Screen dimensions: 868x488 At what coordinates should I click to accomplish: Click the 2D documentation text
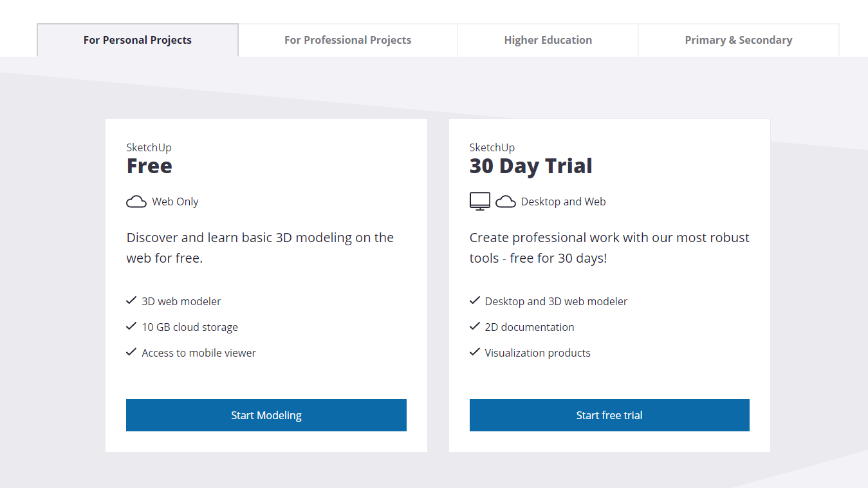[530, 327]
